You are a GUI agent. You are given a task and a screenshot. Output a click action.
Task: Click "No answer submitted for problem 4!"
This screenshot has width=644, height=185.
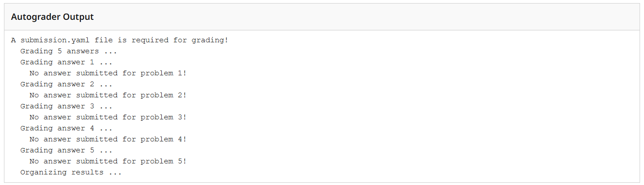[108, 139]
